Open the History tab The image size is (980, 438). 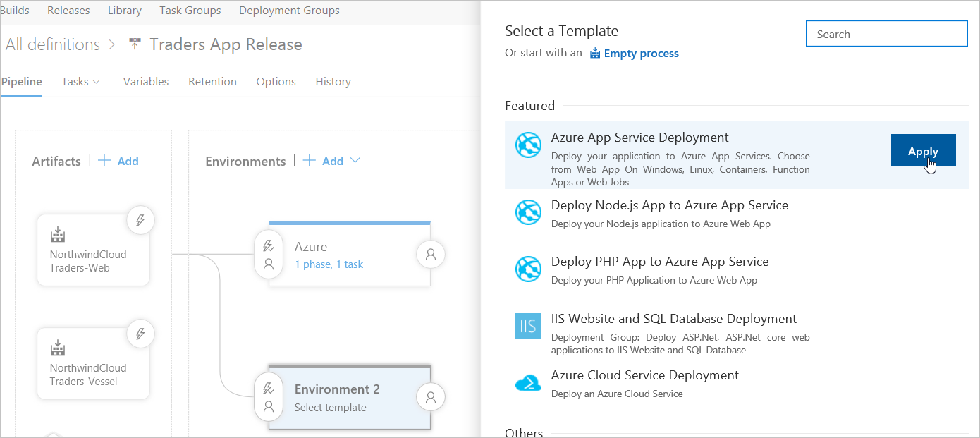point(333,82)
